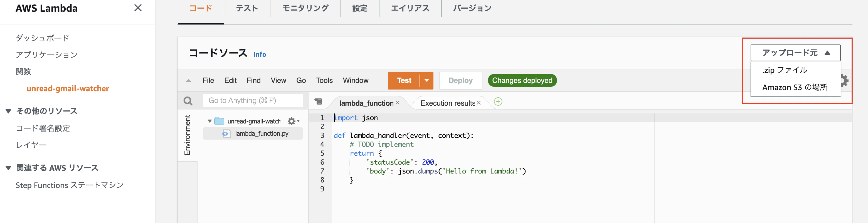Open the View menu
The width and height of the screenshot is (868, 223).
278,81
